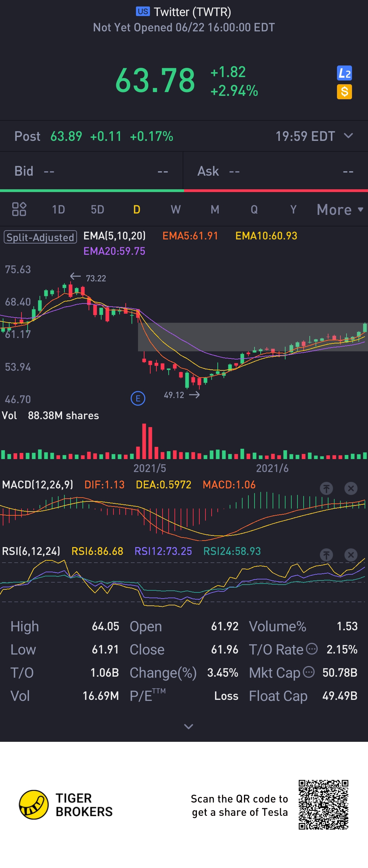Pin the MACD indicator to top

coord(326,488)
